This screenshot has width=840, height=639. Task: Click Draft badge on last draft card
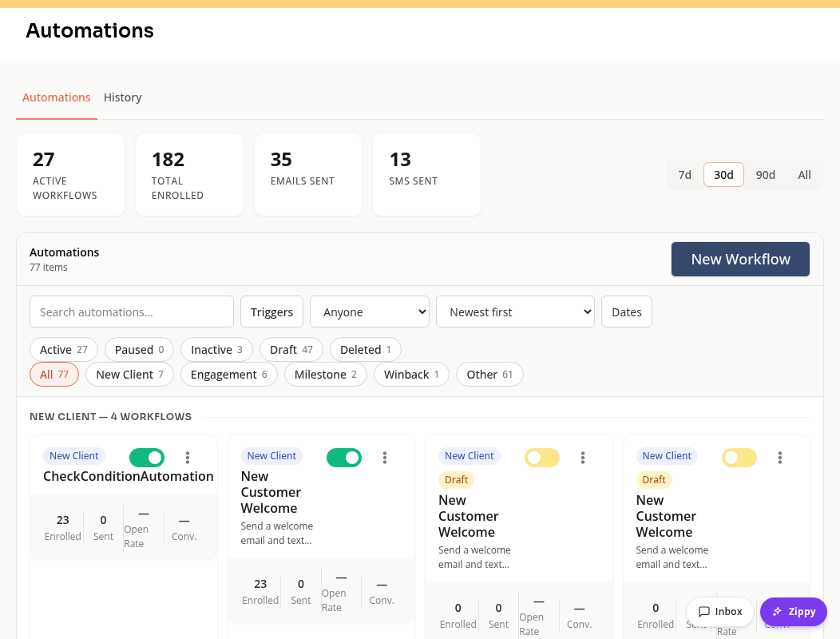[x=654, y=480]
